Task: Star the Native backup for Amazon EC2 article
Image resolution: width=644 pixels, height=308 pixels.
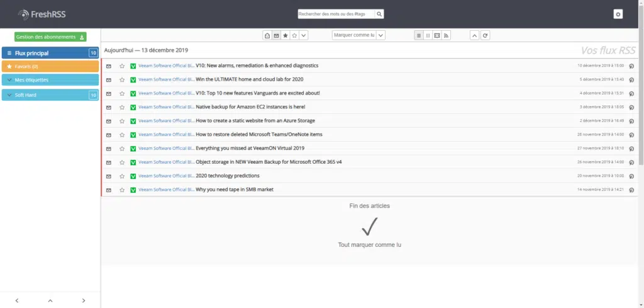Action: [122, 107]
